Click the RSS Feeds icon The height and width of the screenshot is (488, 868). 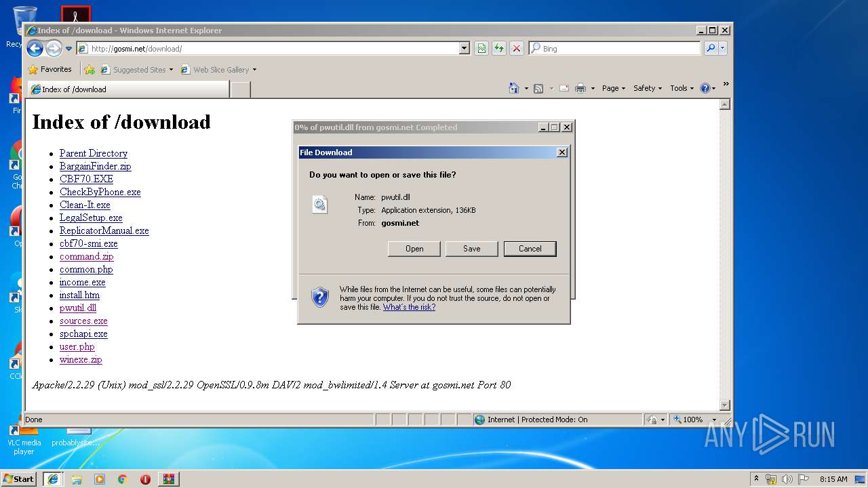538,88
